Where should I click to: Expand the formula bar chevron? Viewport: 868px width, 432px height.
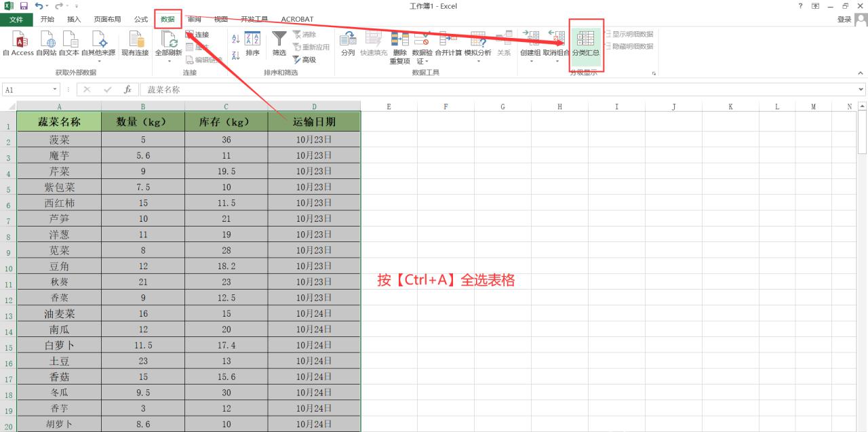point(862,90)
